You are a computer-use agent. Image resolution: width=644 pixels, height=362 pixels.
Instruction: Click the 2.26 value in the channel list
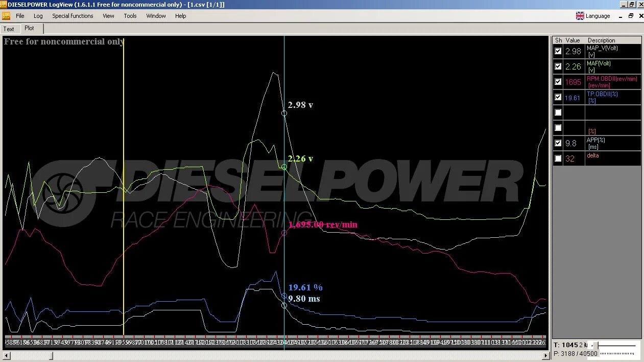pyautogui.click(x=574, y=66)
